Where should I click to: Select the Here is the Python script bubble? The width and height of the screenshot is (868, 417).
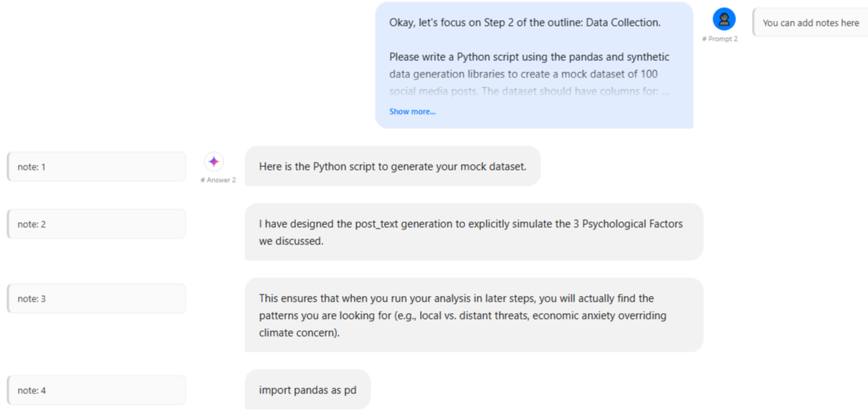393,166
